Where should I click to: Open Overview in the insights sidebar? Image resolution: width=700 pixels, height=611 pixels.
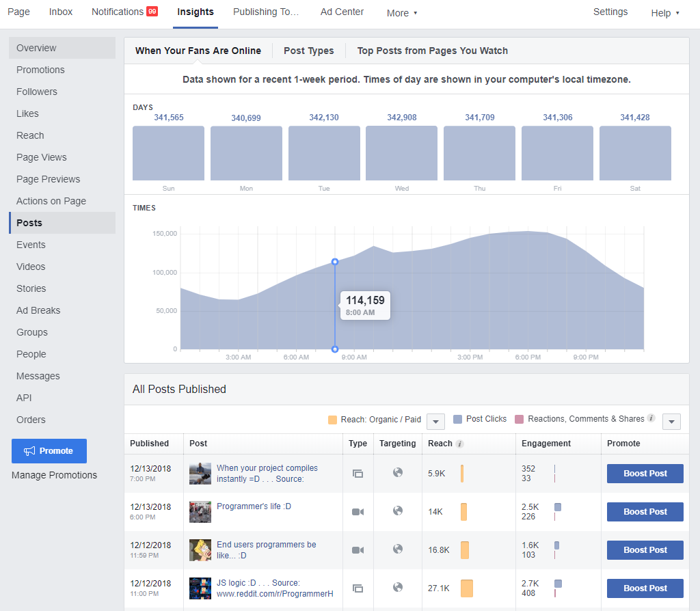62,48
